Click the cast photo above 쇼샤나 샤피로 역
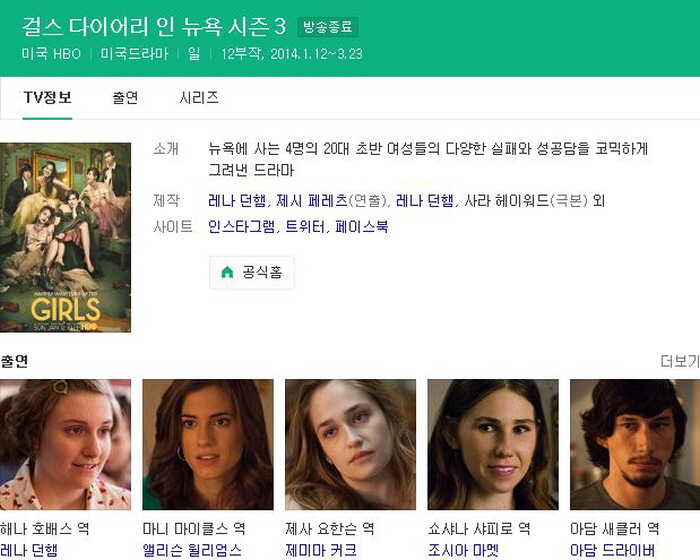This screenshot has width=700, height=560. (493, 445)
